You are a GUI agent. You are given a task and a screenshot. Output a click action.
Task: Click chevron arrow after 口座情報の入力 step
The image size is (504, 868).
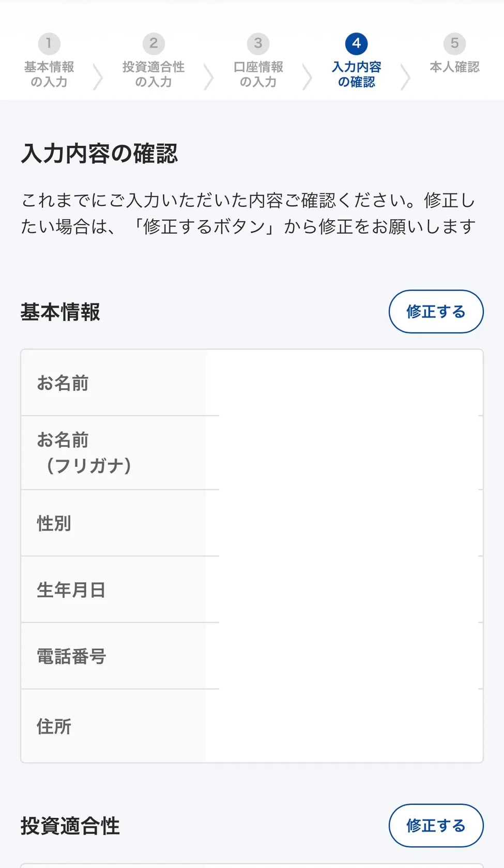(x=307, y=77)
